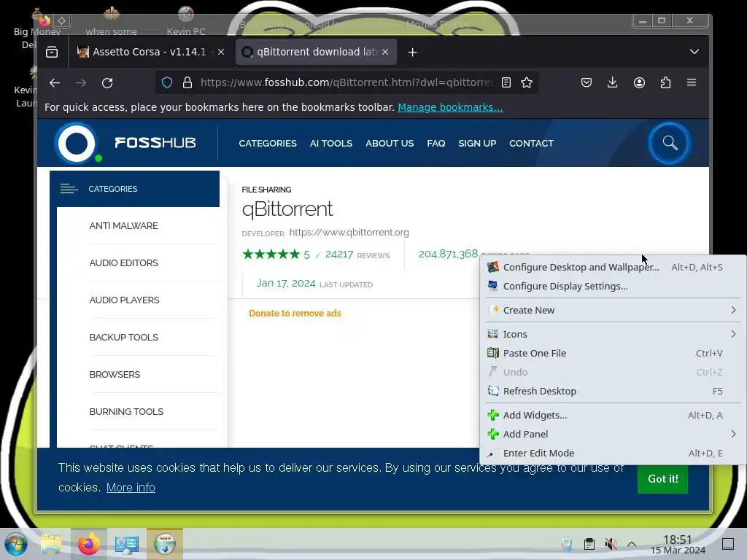Go back with the browser back arrow
The height and width of the screenshot is (560, 747).
(55, 83)
